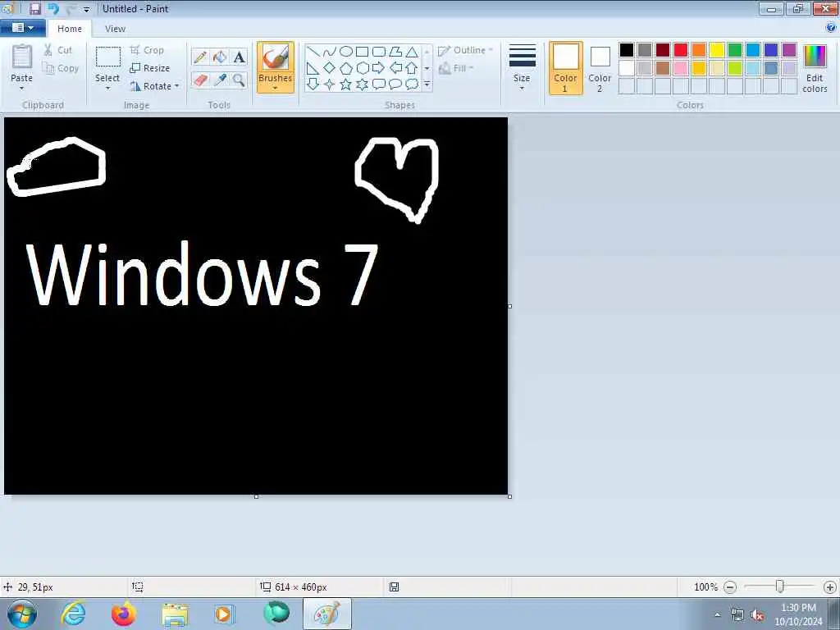This screenshot has height=630, width=840.
Task: Expand the Customize Quick Access Toolbar arrow
Action: (86, 10)
